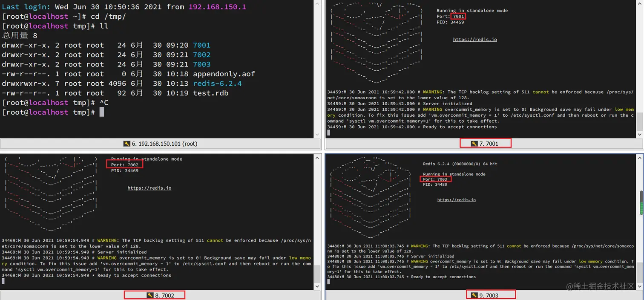Click the session icon on the 7003 tab
The width and height of the screenshot is (644, 300).
[x=474, y=295]
